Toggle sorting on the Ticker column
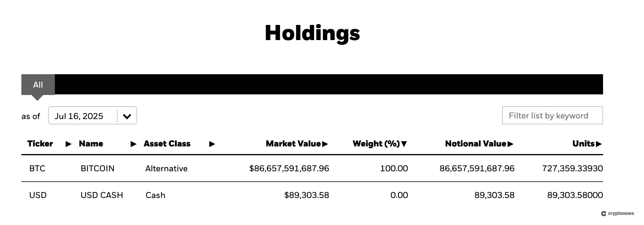The height and width of the screenshot is (225, 644). [x=68, y=144]
